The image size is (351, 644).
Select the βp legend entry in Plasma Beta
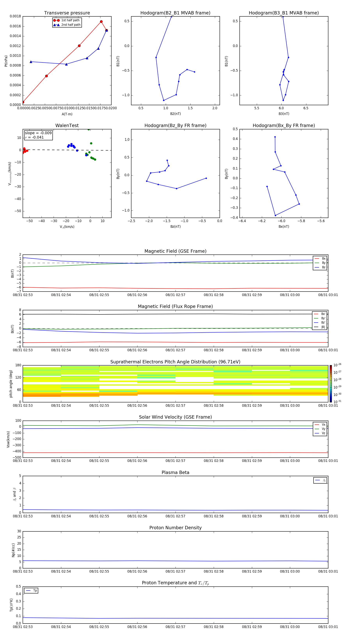[x=320, y=480]
